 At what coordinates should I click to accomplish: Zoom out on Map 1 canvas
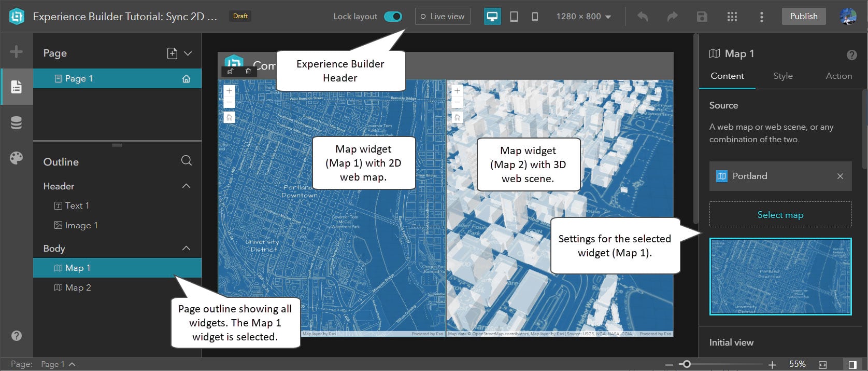(229, 102)
